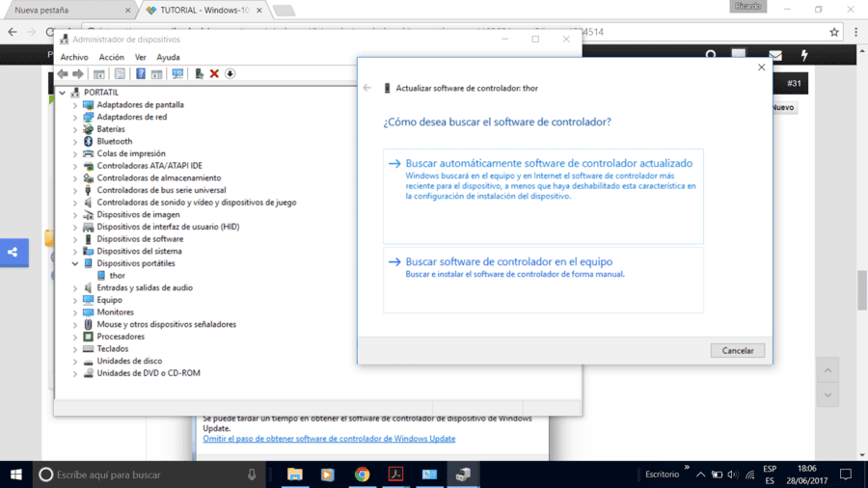
Task: Open the Ayuda menu
Action: click(168, 57)
